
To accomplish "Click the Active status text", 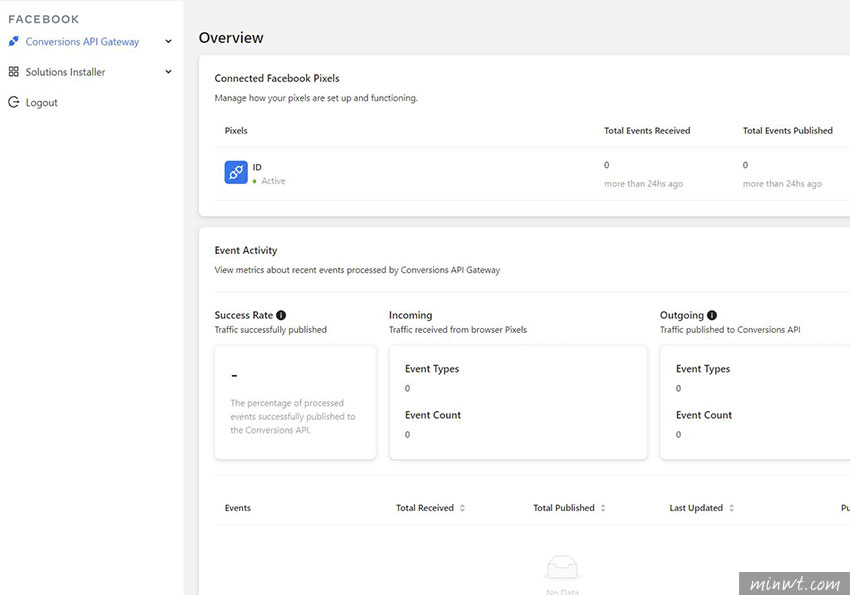I will click(x=273, y=181).
